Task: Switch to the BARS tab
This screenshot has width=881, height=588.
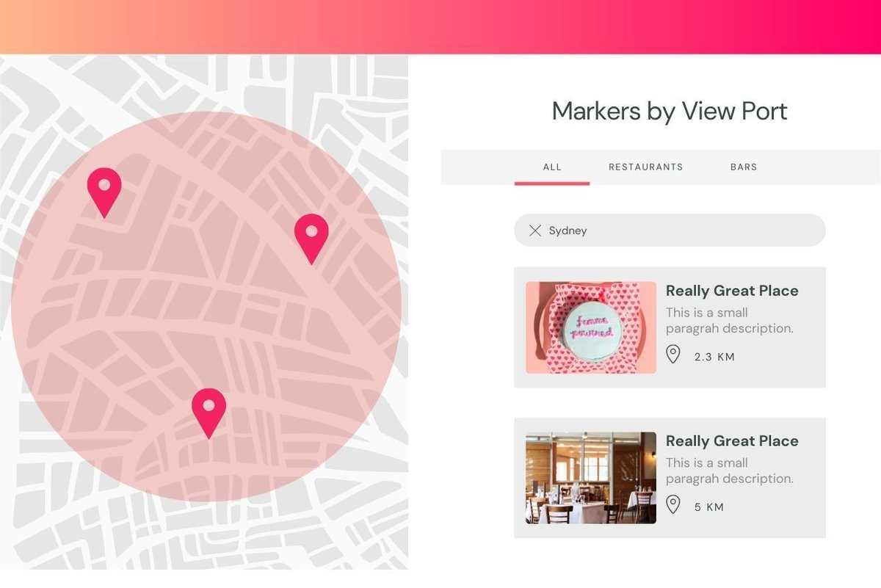Action: pyautogui.click(x=744, y=167)
